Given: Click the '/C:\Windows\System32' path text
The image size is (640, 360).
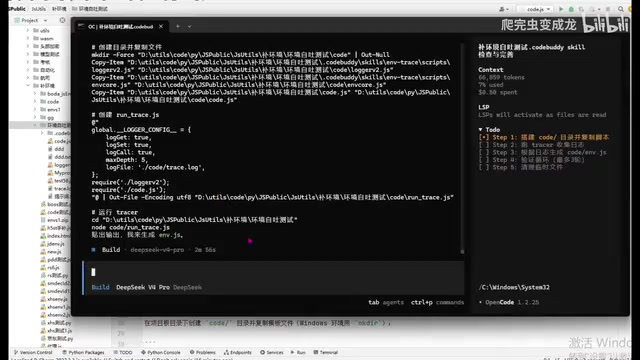Looking at the screenshot, I should pyautogui.click(x=514, y=287).
